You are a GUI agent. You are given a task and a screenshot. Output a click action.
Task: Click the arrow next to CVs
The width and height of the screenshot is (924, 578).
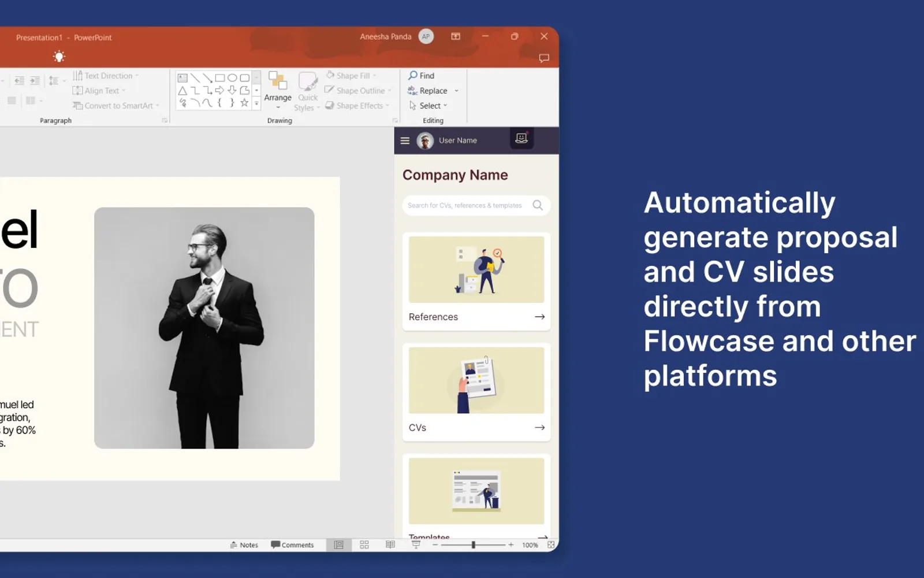click(540, 428)
